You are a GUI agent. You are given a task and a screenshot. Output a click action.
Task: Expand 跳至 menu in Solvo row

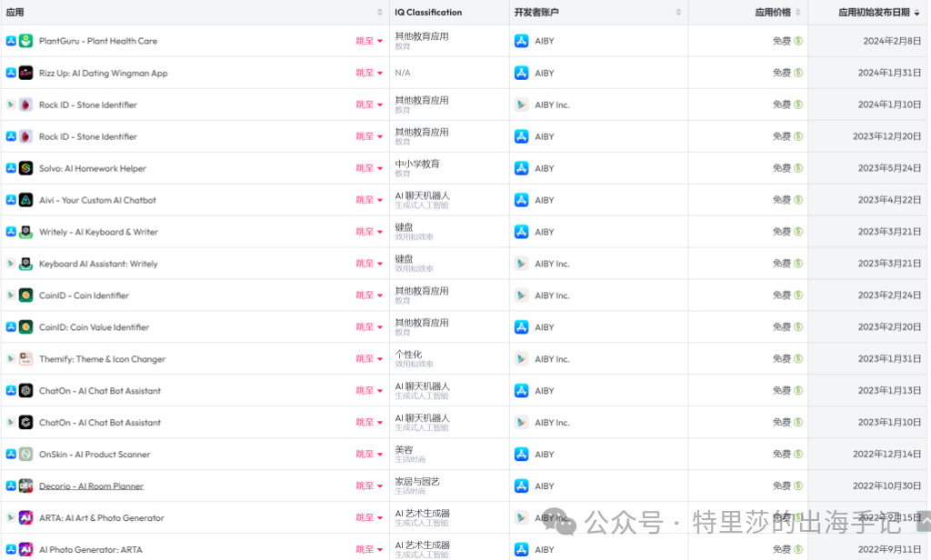(369, 168)
